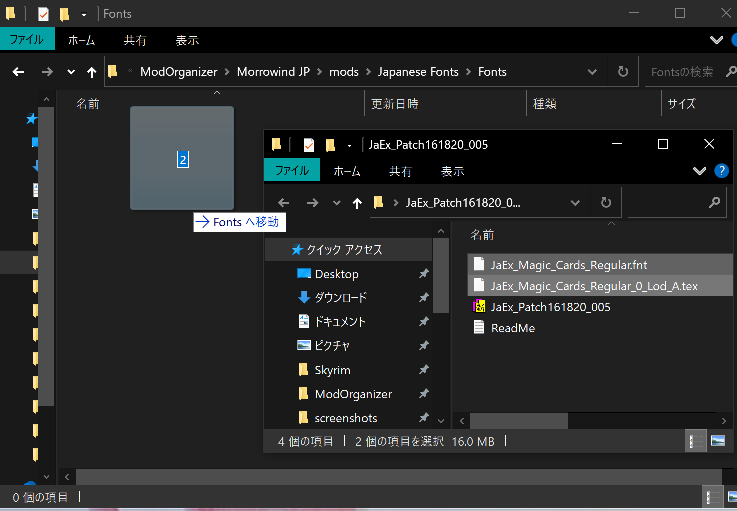Select ダウンロード in the navigation pane
This screenshot has height=511, width=737.
click(x=340, y=298)
